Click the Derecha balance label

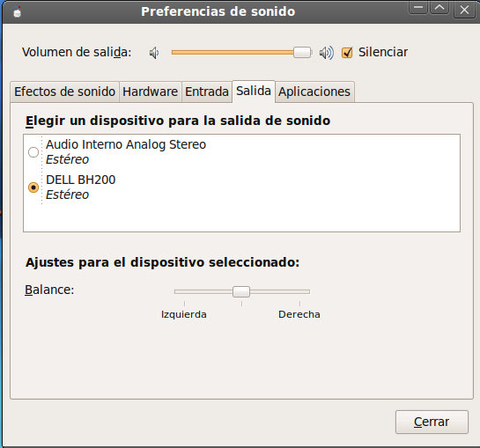click(299, 314)
